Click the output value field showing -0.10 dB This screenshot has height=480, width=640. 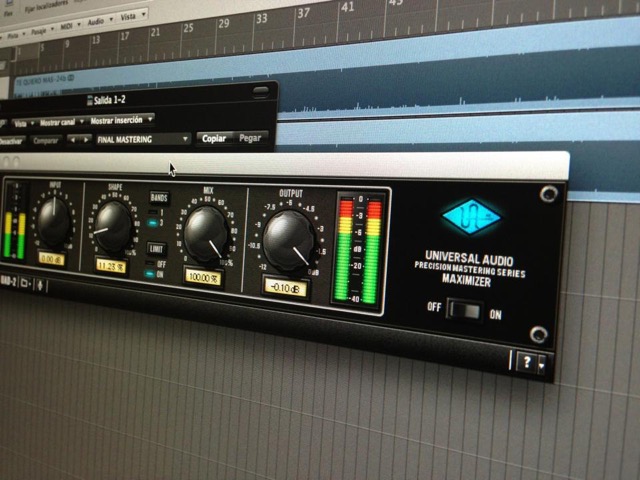point(286,286)
